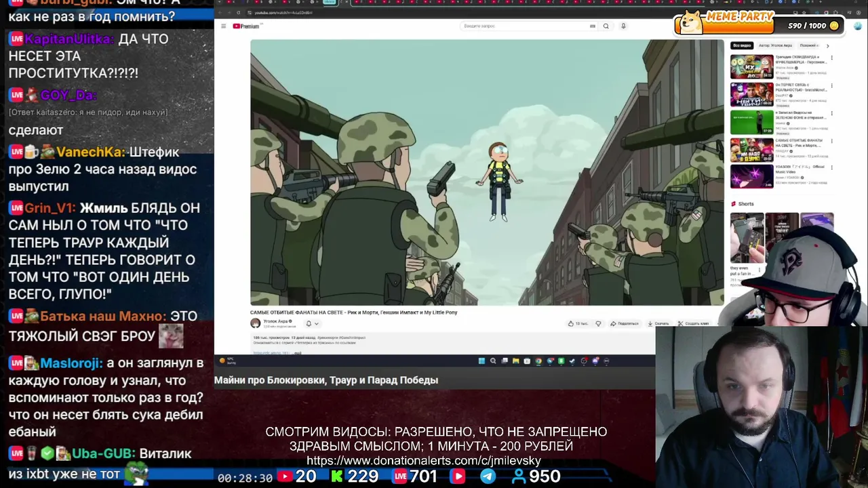This screenshot has height=488, width=868.
Task: Open the Уголок Акра channel name link
Action: coord(277,321)
